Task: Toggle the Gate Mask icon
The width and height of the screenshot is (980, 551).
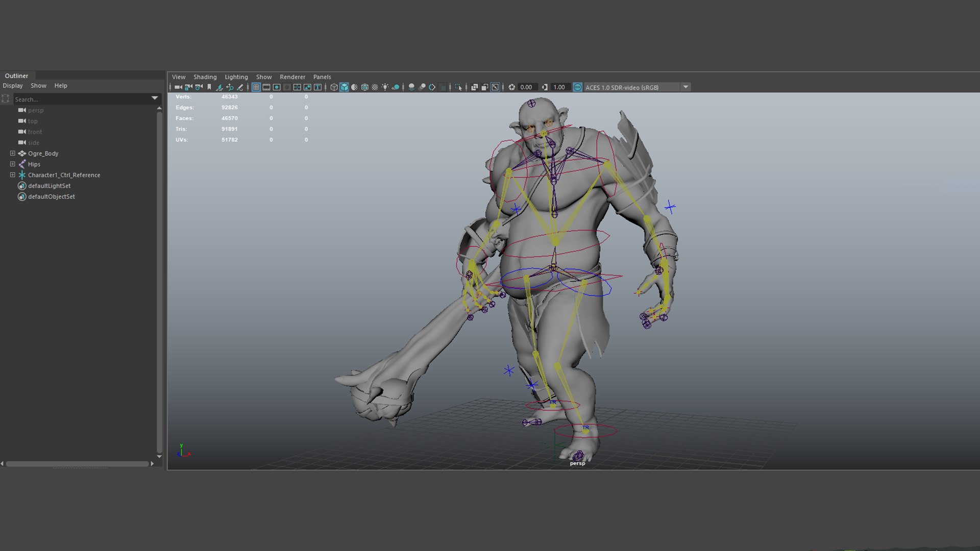Action: coord(287,87)
